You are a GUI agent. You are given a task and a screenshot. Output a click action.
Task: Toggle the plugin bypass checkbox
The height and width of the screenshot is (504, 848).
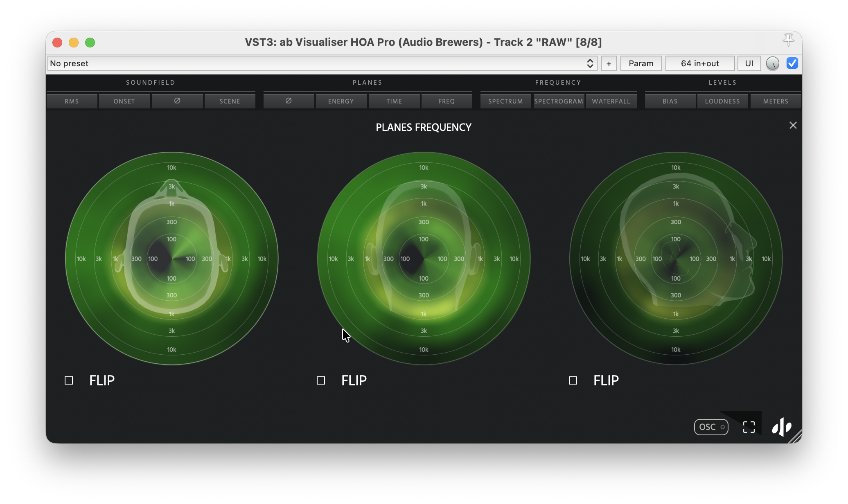(x=792, y=63)
